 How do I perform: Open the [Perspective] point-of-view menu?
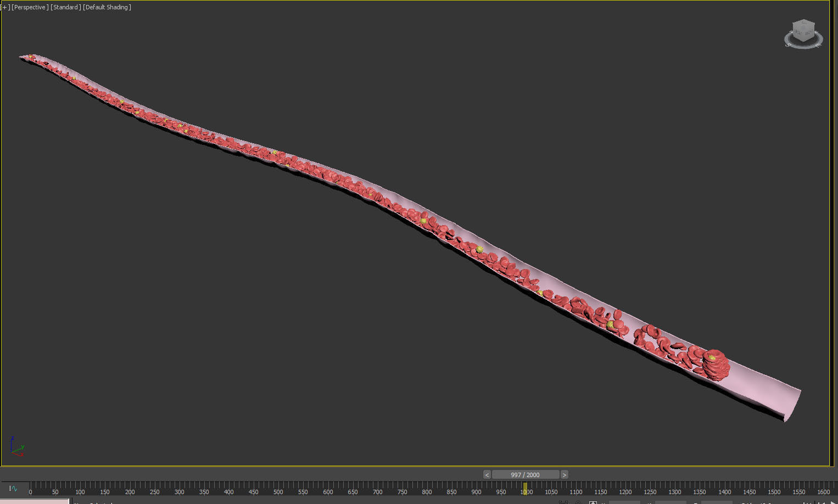(x=30, y=7)
